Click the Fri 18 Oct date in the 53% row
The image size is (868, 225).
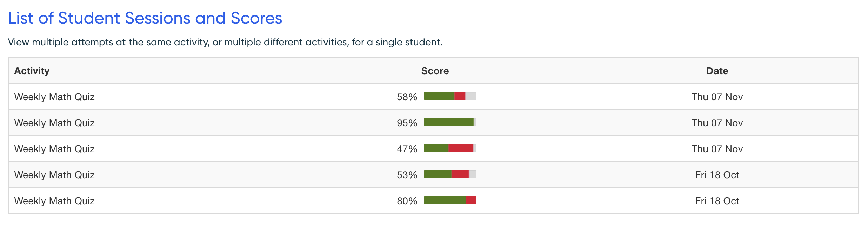click(x=717, y=175)
